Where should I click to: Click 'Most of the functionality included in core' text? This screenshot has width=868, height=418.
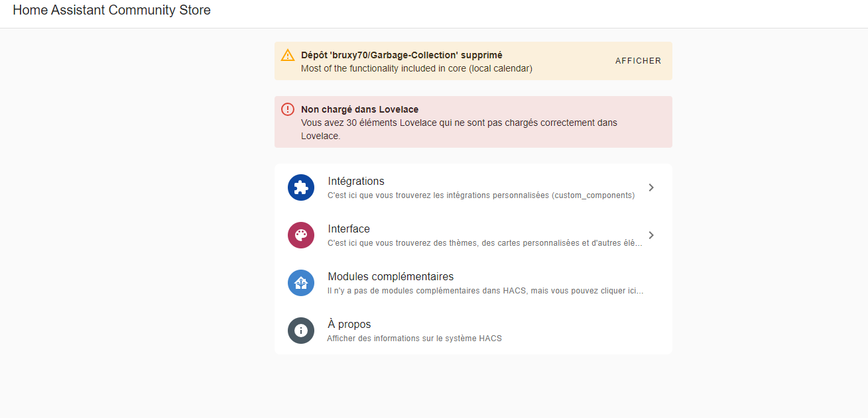click(x=416, y=68)
